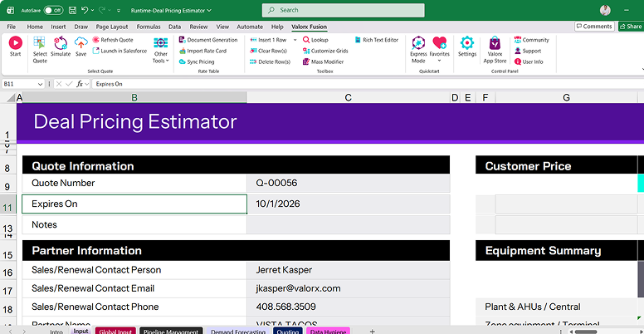Select the empty Notes value cell

coord(349,225)
